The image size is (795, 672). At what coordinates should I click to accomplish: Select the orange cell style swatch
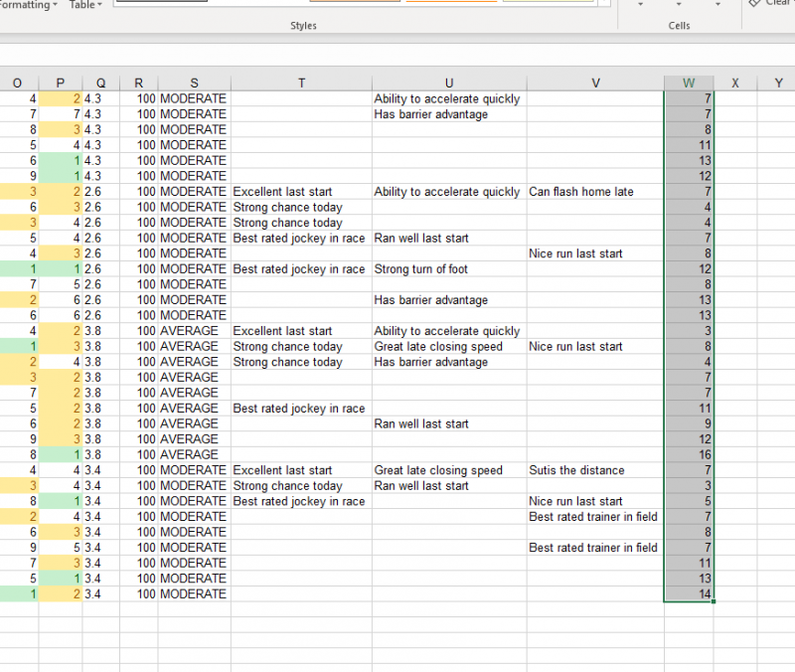[358, 3]
